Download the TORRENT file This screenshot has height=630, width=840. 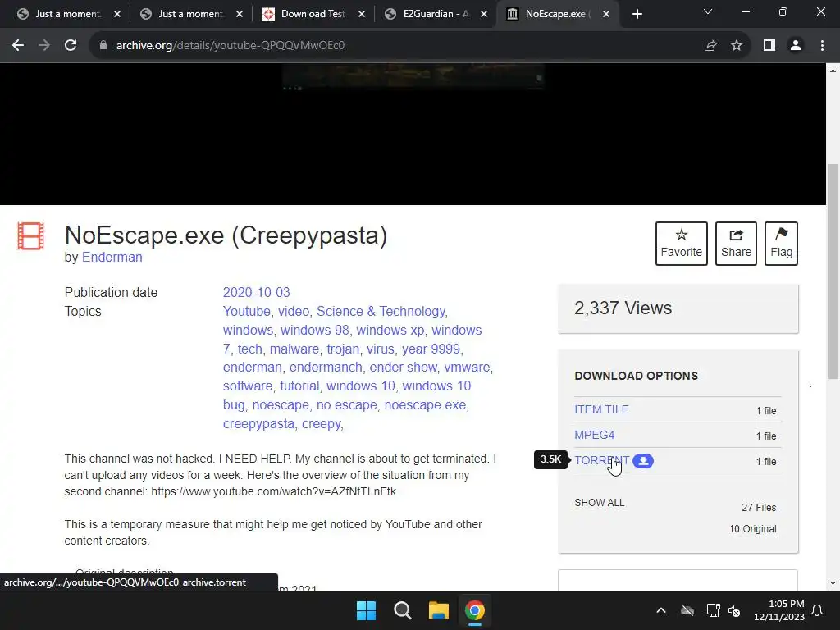click(x=601, y=461)
